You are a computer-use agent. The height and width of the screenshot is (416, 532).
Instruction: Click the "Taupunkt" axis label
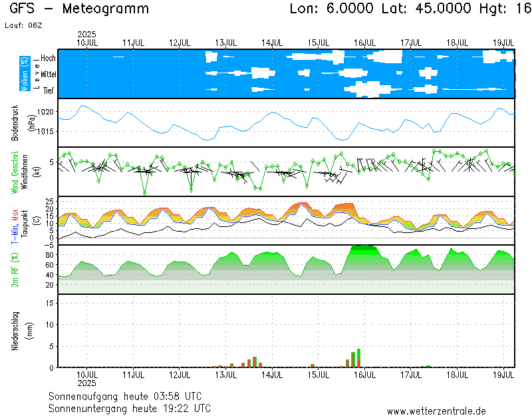tap(25, 224)
